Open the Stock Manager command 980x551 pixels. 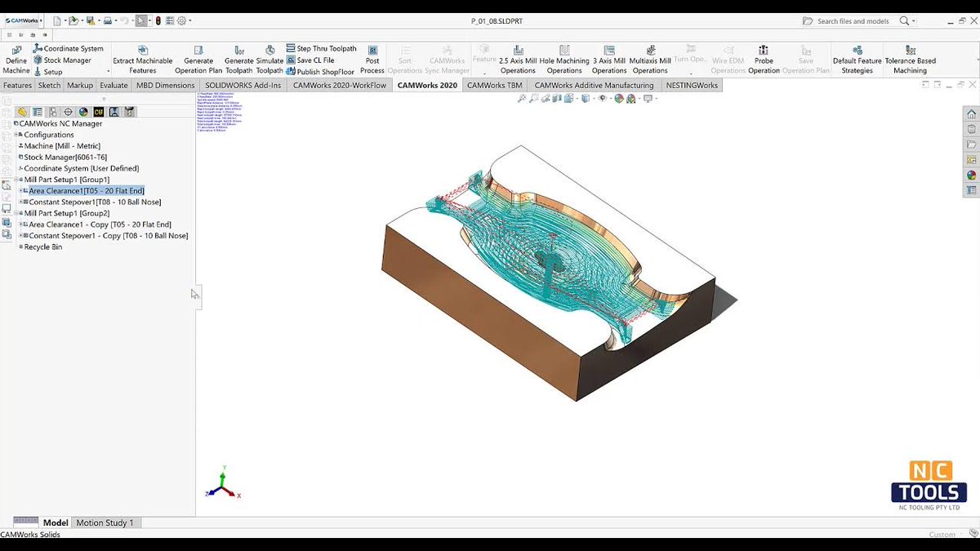click(x=62, y=60)
